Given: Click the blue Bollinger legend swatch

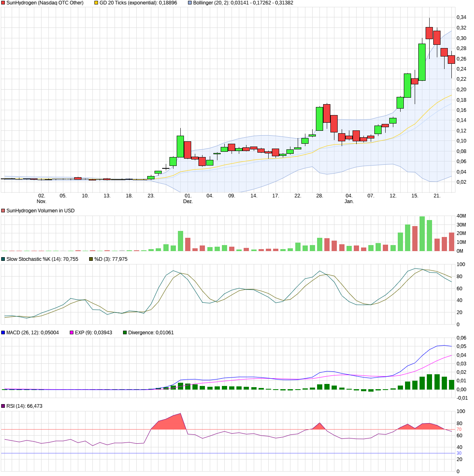Looking at the screenshot, I should [x=190, y=3].
